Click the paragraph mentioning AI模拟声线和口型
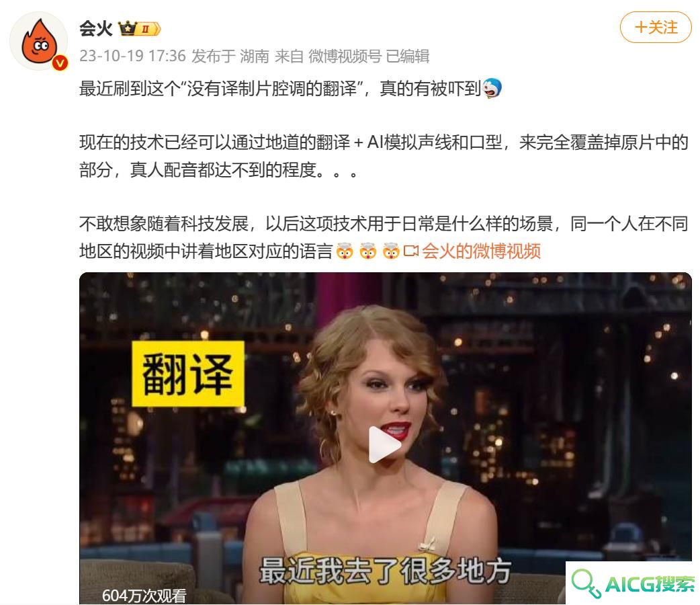700x605 pixels. (384, 156)
